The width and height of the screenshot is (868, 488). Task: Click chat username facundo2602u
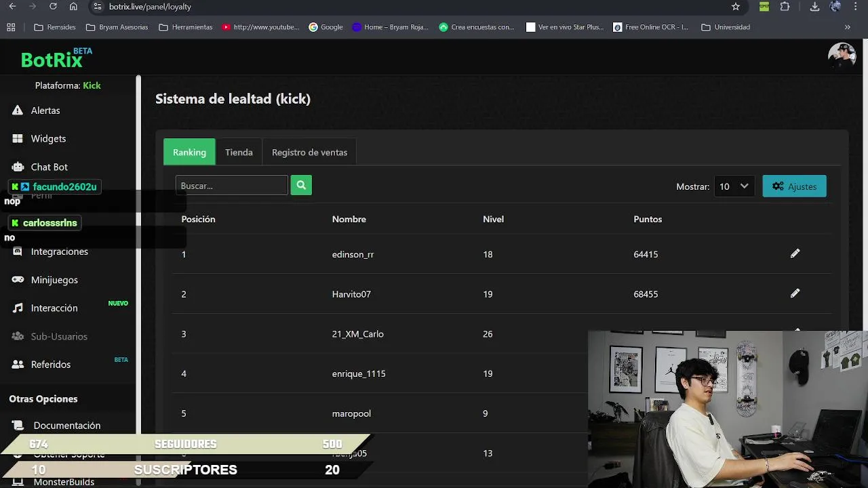tap(64, 187)
